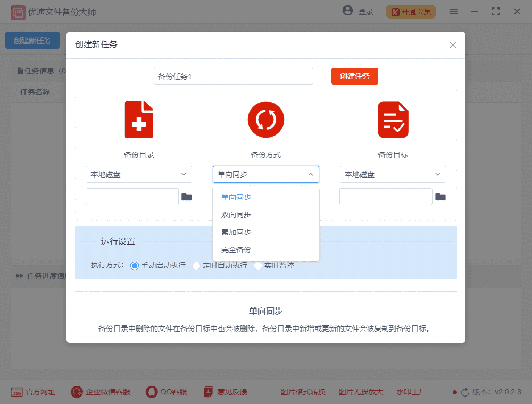The width and height of the screenshot is (532, 404).
Task: Click the 备份目录 red plus file icon
Action: tap(139, 119)
